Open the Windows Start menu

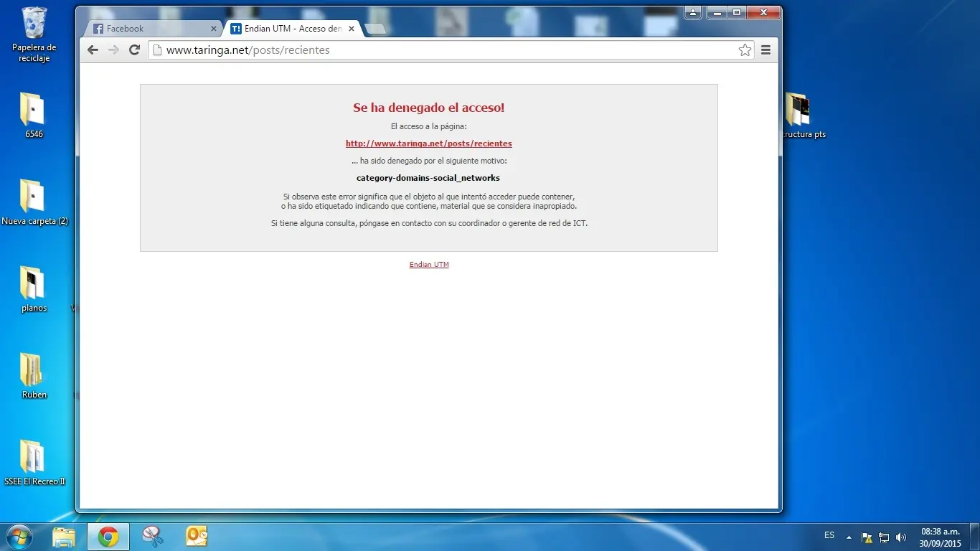(x=19, y=536)
